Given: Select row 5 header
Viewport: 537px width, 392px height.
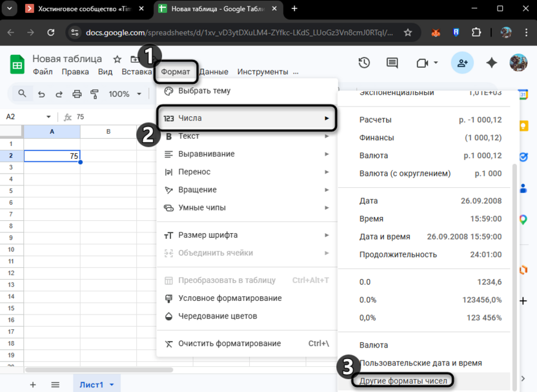Looking at the screenshot, I should 12,191.
